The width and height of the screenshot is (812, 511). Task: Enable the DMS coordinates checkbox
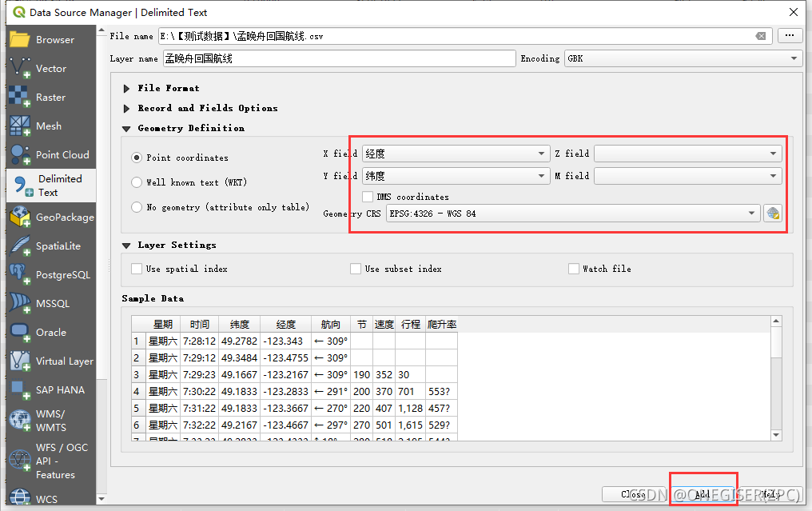point(368,197)
